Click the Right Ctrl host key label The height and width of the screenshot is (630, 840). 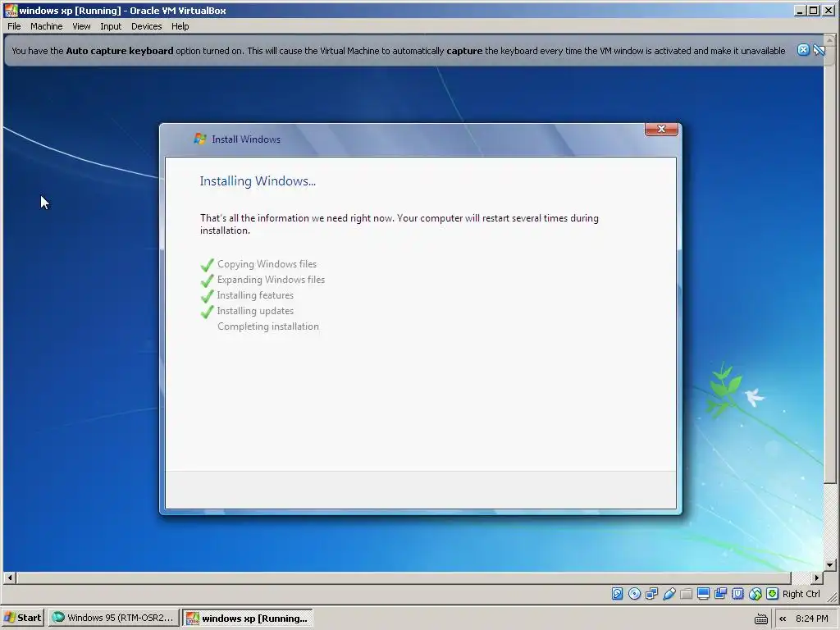pyautogui.click(x=801, y=594)
